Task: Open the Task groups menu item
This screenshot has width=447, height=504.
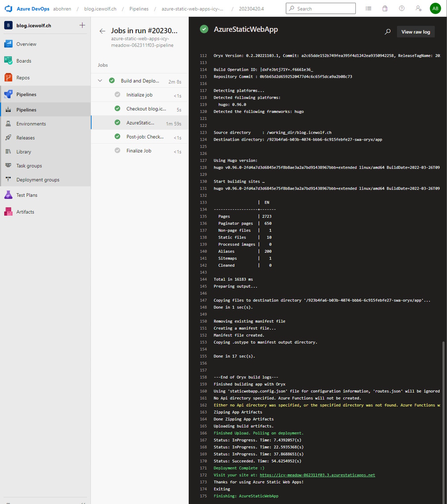Action: click(45, 165)
